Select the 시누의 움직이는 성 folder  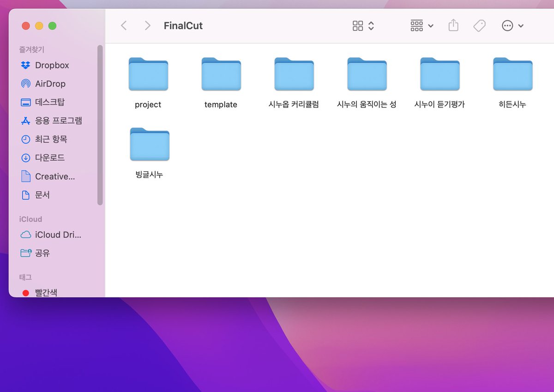(x=367, y=83)
